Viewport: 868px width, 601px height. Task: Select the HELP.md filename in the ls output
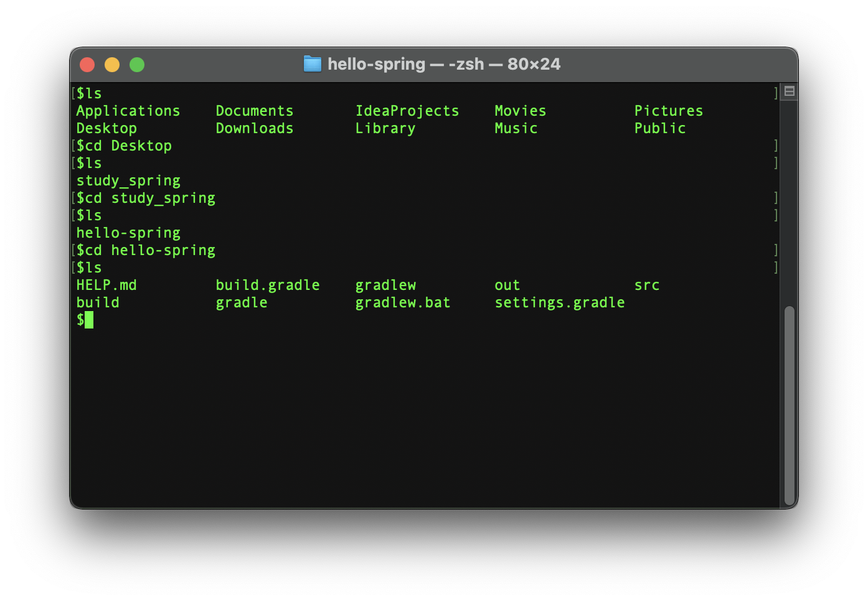106,284
